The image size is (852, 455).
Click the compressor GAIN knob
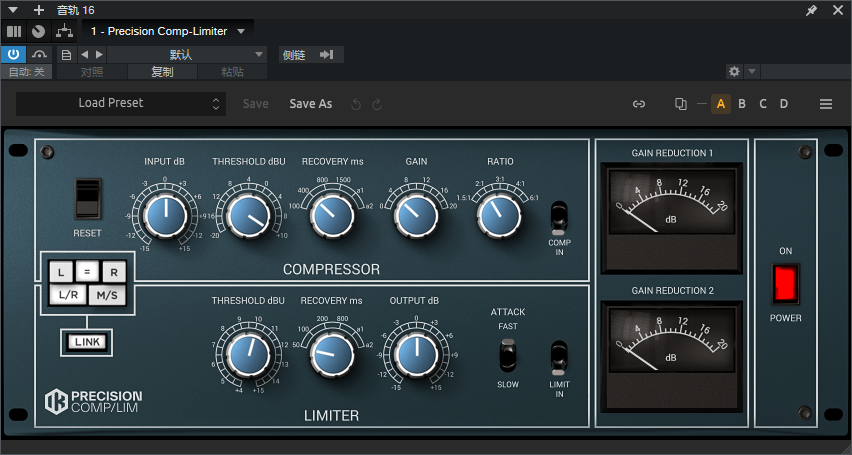point(416,216)
